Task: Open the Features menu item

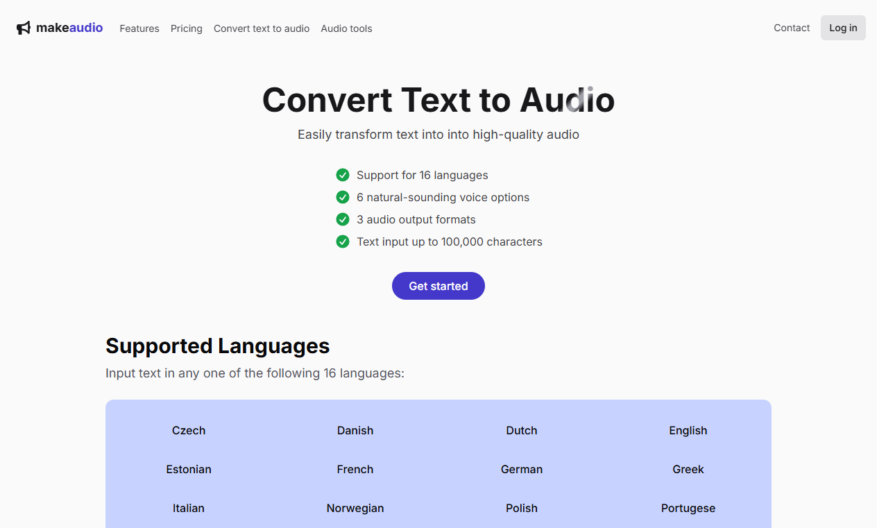Action: 139,29
